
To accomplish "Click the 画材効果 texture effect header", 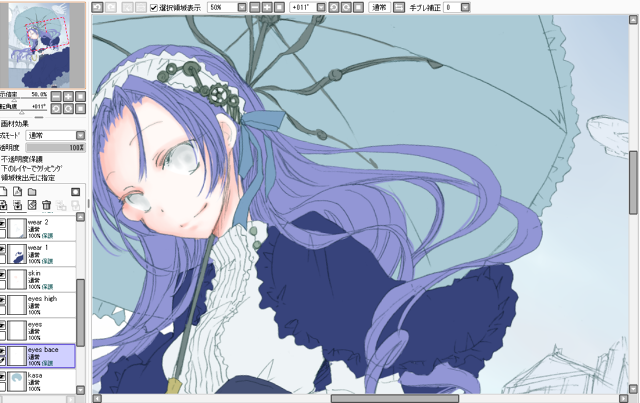I will [x=15, y=124].
